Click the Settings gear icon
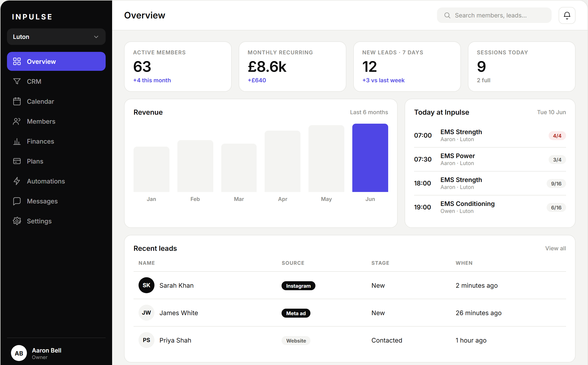The image size is (588, 365). click(x=17, y=221)
